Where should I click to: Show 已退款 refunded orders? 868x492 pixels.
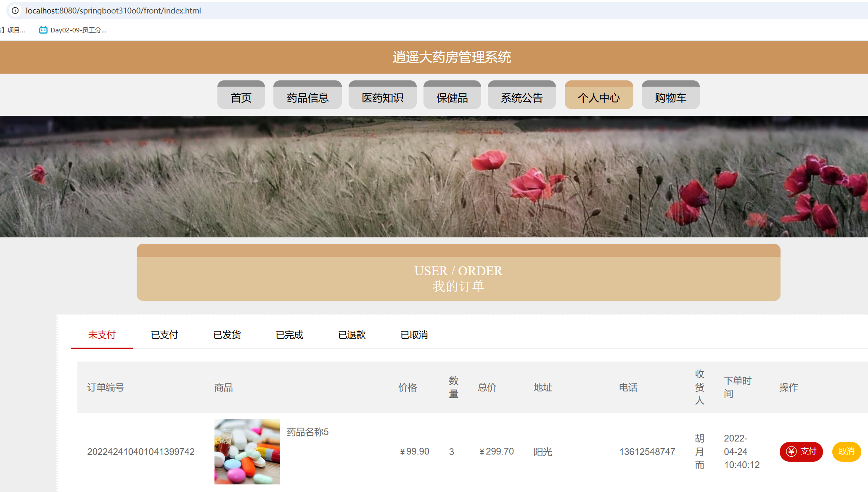point(352,335)
